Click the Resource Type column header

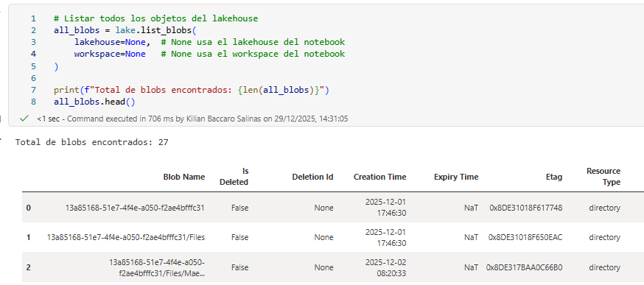pyautogui.click(x=603, y=177)
